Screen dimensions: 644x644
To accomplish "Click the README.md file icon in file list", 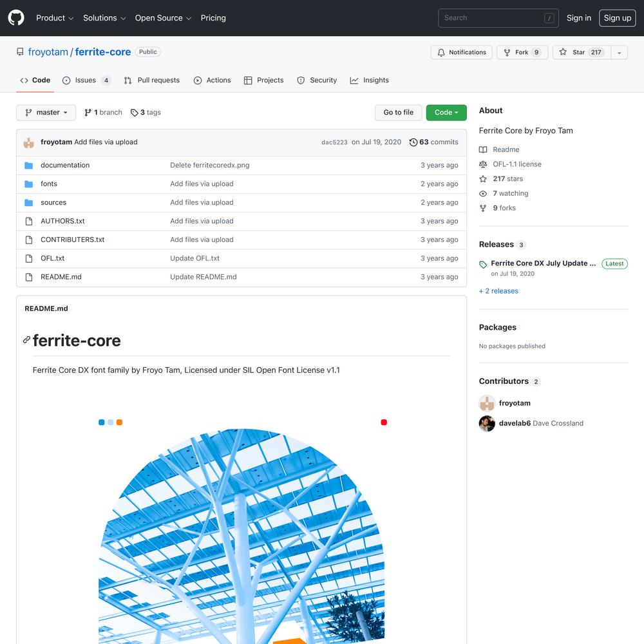I will pyautogui.click(x=29, y=277).
